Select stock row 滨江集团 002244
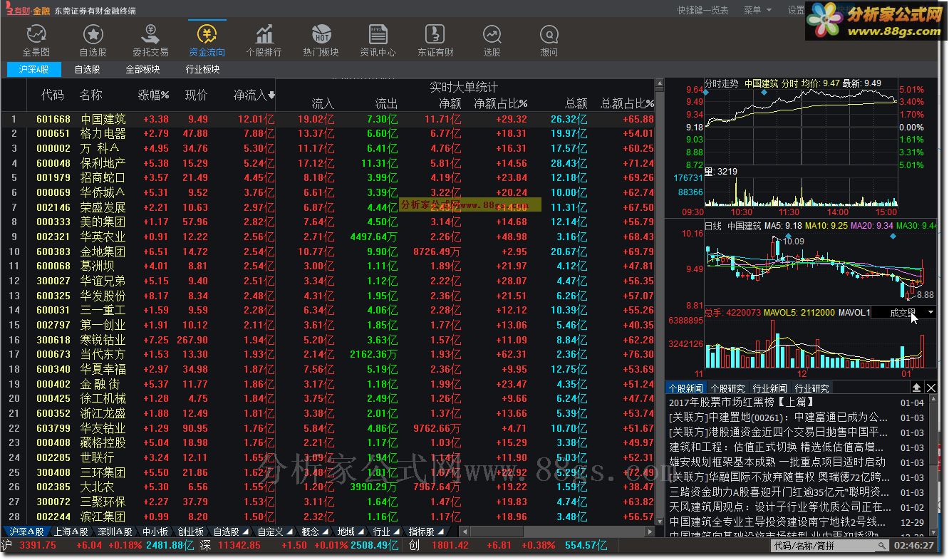The image size is (949, 560). [x=328, y=517]
